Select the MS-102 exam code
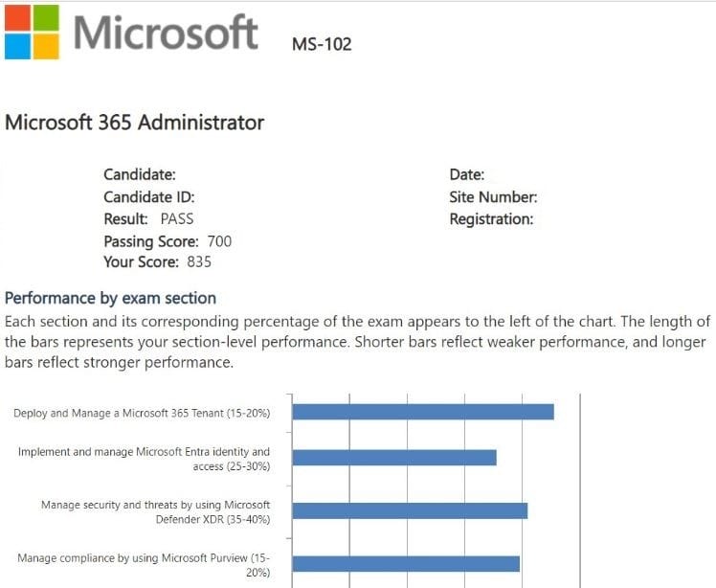 click(x=322, y=44)
